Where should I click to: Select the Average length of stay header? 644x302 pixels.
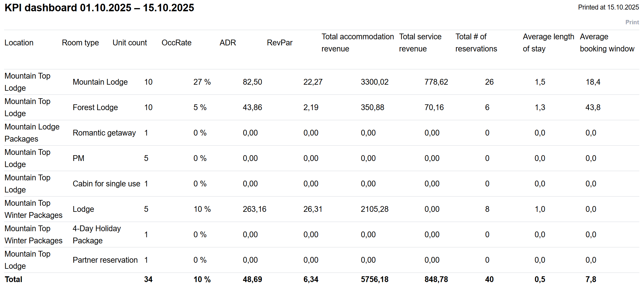(x=548, y=43)
